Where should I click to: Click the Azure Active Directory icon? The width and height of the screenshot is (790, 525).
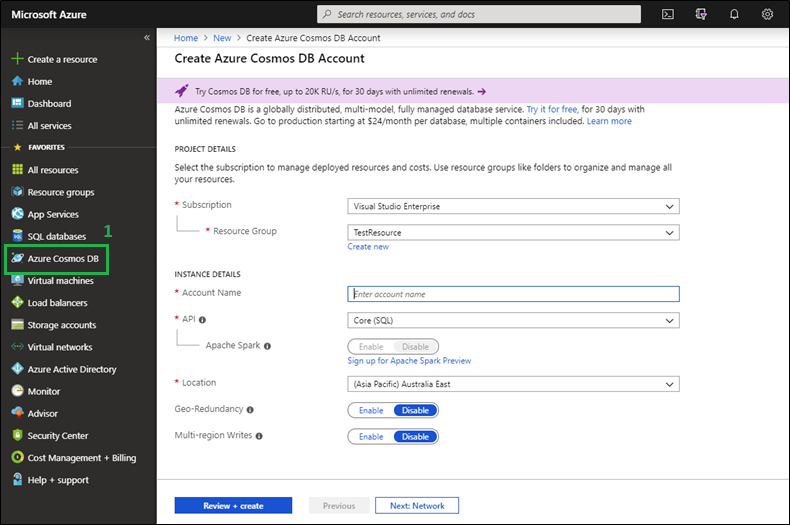pyautogui.click(x=17, y=369)
